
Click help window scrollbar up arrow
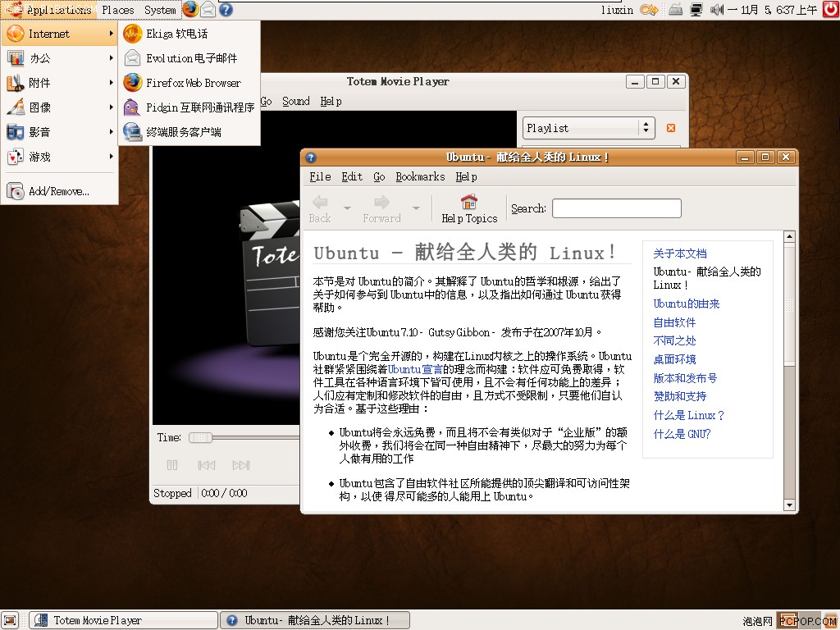[789, 237]
